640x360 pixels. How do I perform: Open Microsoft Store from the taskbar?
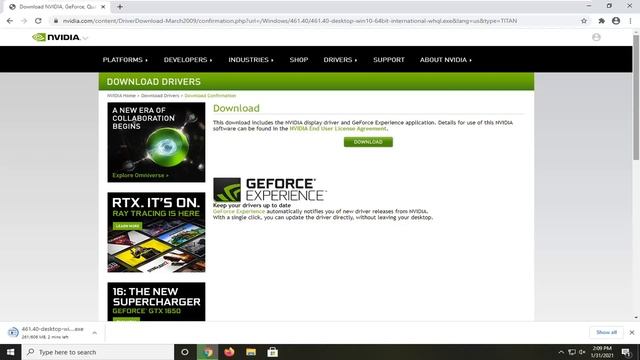click(273, 352)
